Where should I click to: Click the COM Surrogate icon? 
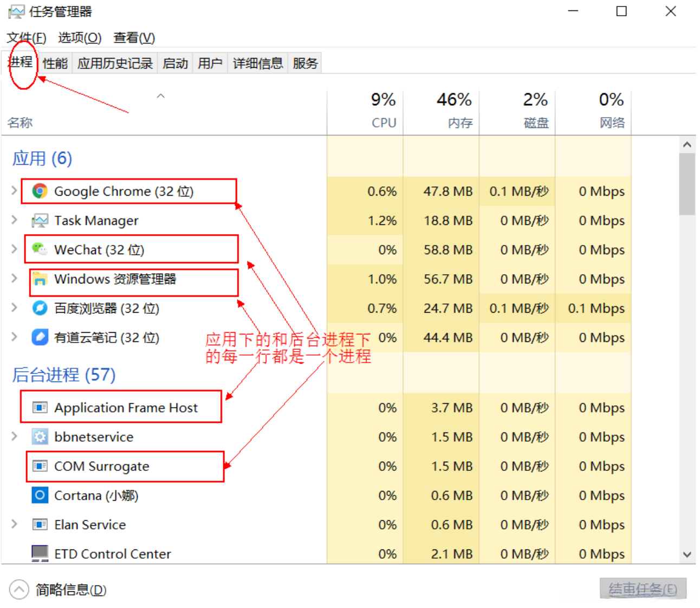39,466
